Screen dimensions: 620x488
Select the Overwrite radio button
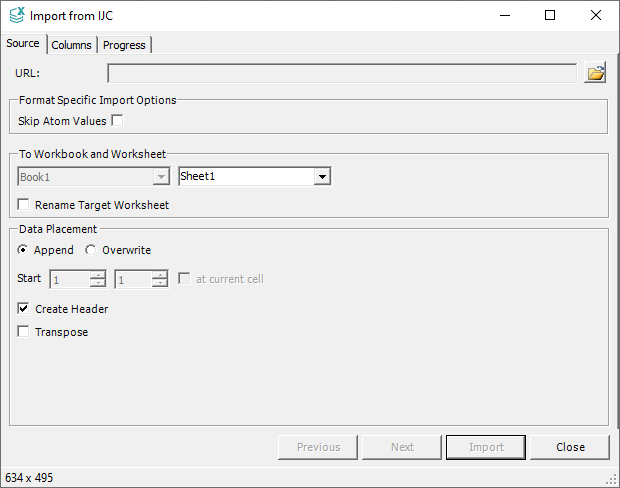pyautogui.click(x=91, y=250)
